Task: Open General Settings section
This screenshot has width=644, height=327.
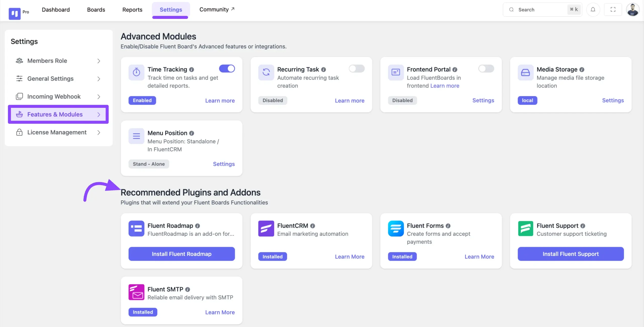Action: [x=58, y=79]
